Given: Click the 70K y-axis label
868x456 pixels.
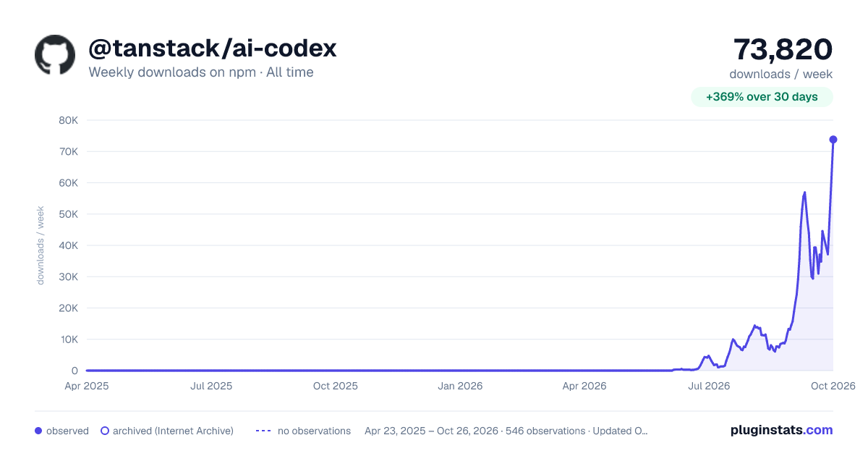Looking at the screenshot, I should [x=68, y=151].
